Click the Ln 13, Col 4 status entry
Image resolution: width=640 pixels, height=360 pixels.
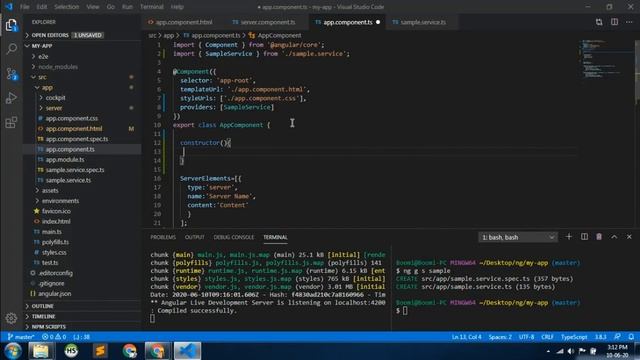click(x=467, y=337)
